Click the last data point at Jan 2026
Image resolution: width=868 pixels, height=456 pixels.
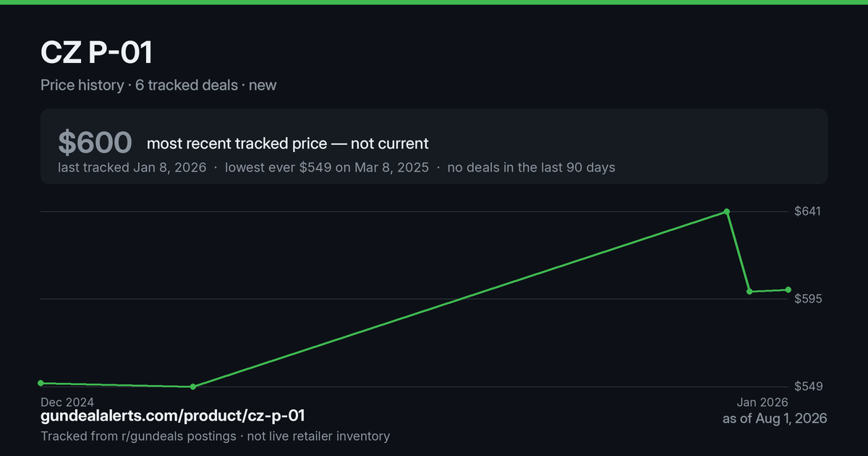[788, 290]
